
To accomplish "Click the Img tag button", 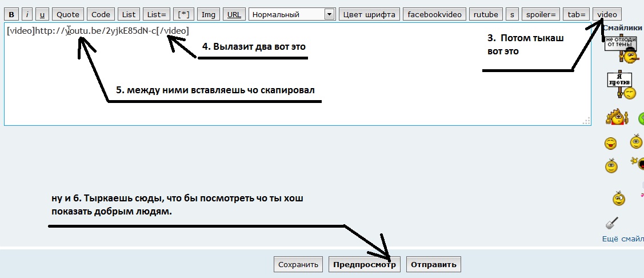I will pos(209,14).
